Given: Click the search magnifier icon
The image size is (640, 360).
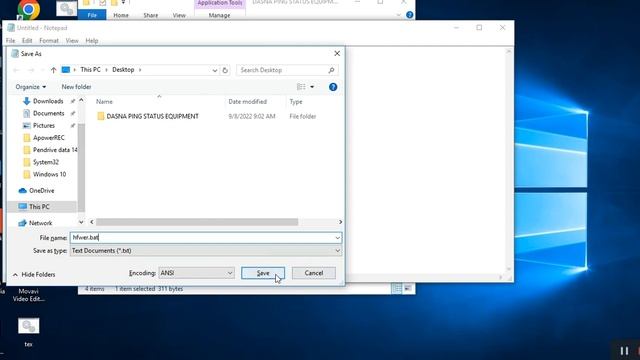Looking at the screenshot, I should point(331,70).
